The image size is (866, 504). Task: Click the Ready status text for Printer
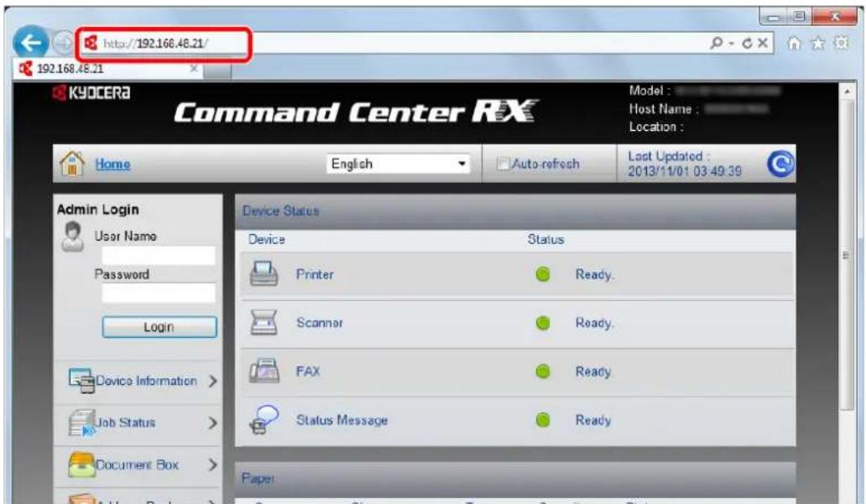pos(595,274)
